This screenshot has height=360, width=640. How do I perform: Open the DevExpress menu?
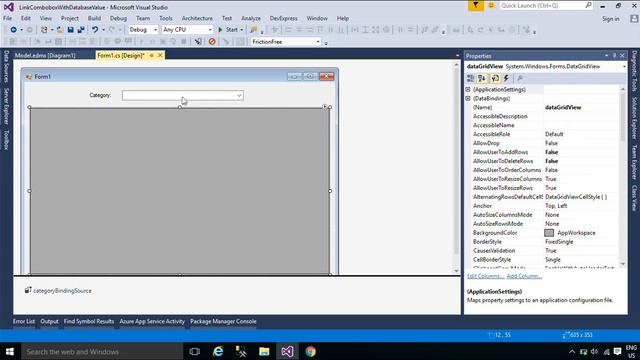click(283, 18)
